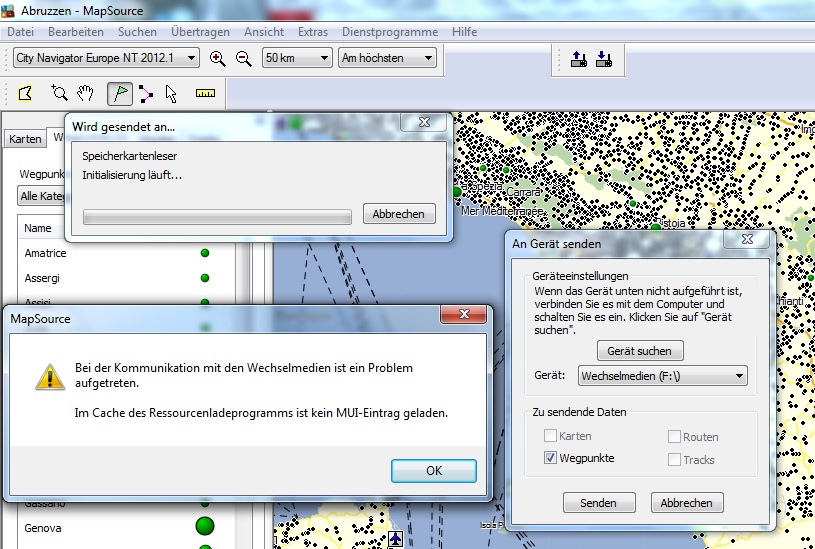Screen dimensions: 815x549
Task: Click the receive from device icon
Action: pos(603,59)
